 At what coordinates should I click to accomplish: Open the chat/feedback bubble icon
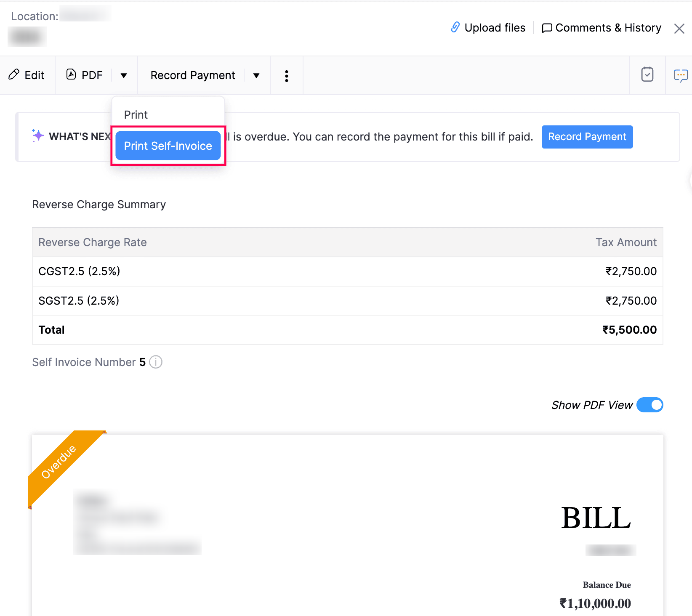(681, 75)
